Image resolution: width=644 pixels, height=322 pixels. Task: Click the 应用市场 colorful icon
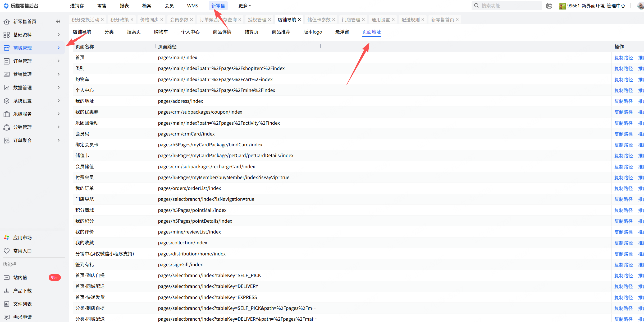7,237
